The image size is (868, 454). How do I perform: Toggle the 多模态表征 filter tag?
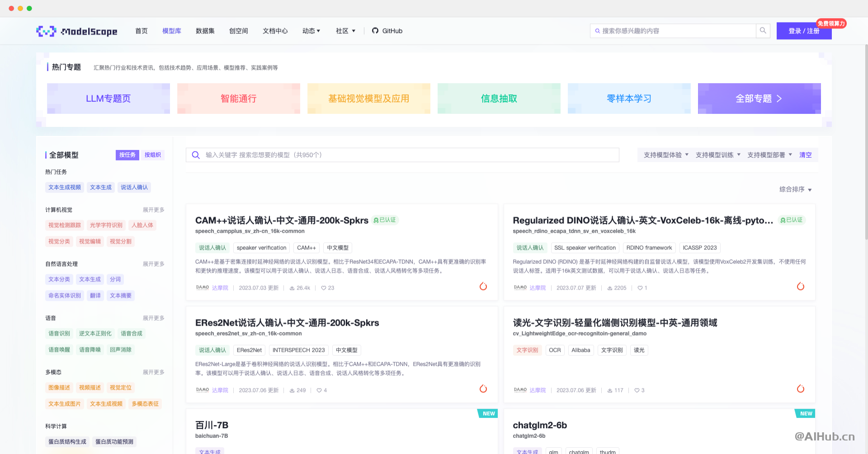coord(145,404)
